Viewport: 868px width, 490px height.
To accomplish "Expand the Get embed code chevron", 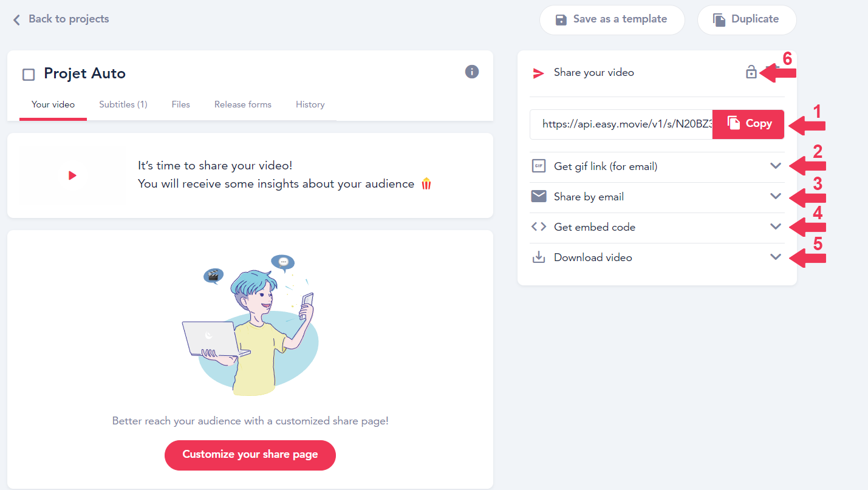I will click(x=776, y=226).
